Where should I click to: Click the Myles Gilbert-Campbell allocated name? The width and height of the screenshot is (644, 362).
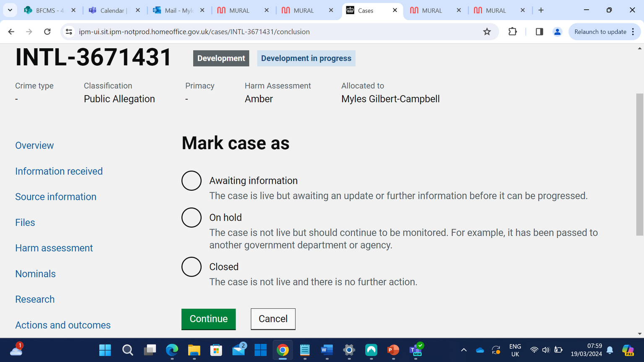click(x=390, y=99)
